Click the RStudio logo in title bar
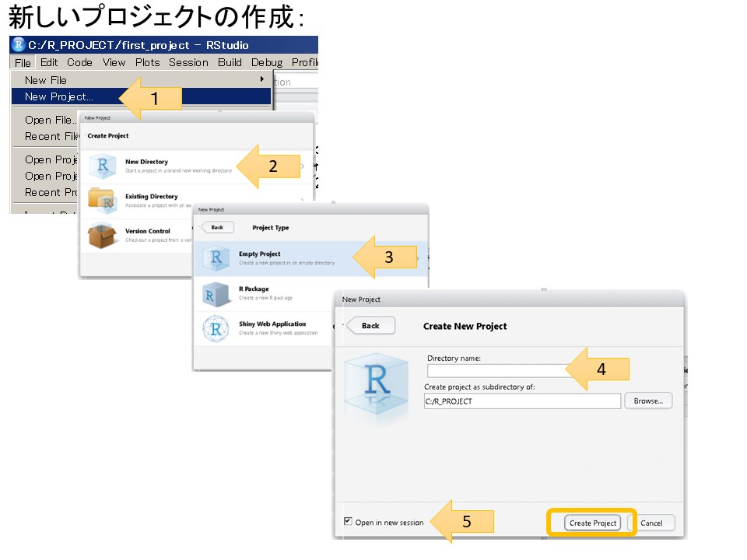747x560 pixels. (x=19, y=44)
